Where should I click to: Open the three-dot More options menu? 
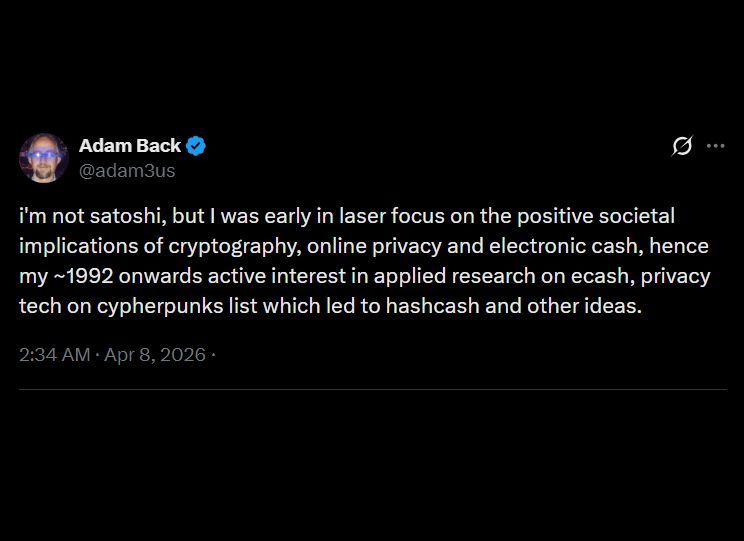tap(715, 146)
